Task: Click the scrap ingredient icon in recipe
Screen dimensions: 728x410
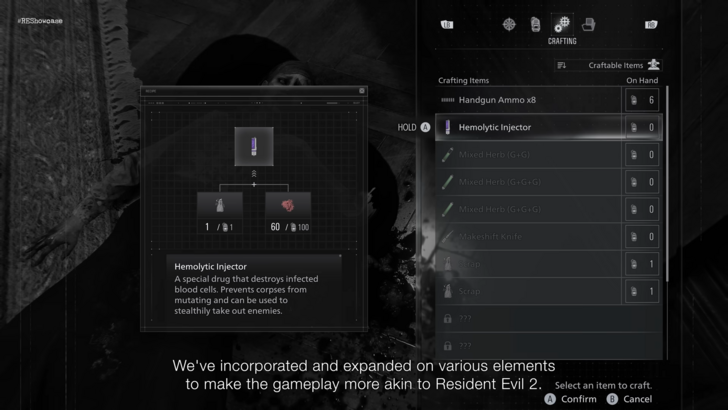Action: [x=220, y=205]
